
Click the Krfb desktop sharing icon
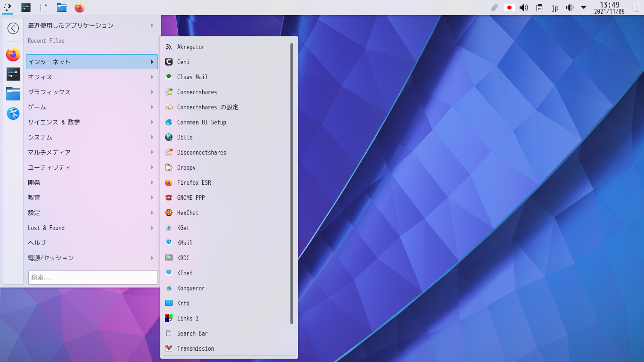tap(169, 303)
